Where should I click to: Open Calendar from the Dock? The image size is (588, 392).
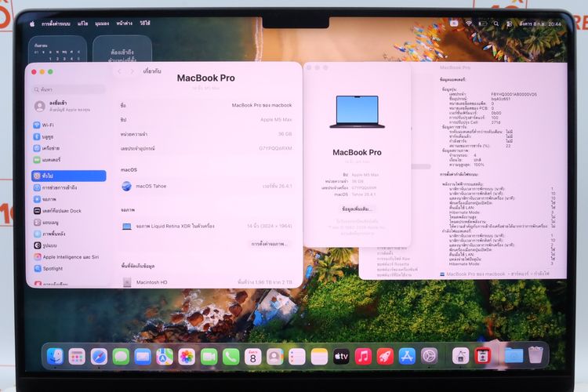click(x=252, y=357)
